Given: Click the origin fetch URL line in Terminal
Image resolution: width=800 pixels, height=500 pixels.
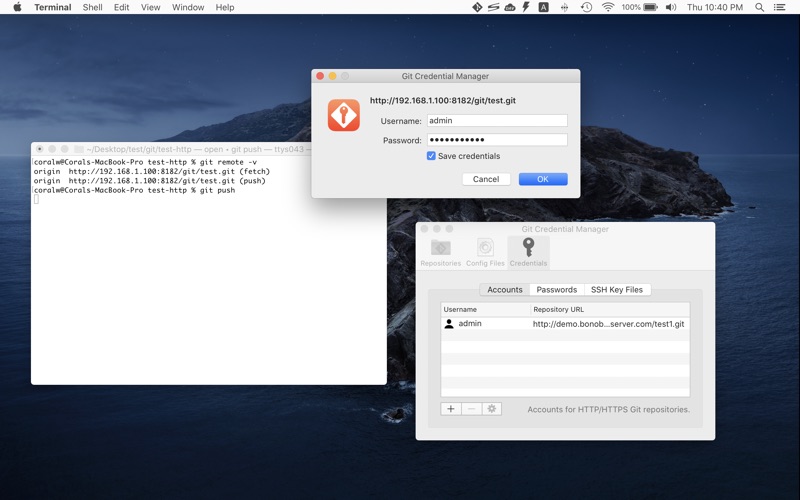Looking at the screenshot, I should pyautogui.click(x=152, y=171).
